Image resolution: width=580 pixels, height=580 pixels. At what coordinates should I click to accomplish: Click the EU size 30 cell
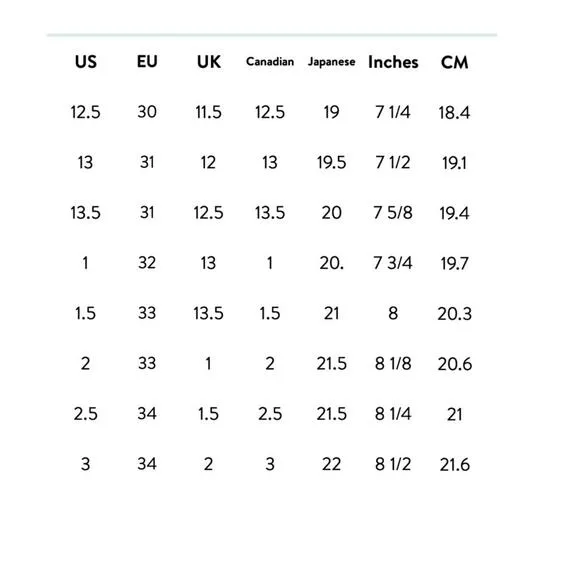click(x=147, y=112)
